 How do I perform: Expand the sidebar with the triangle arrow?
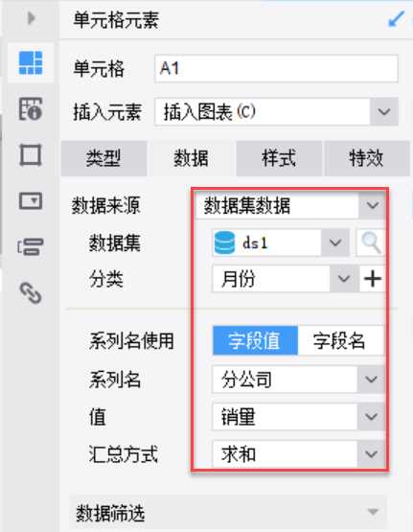32,18
